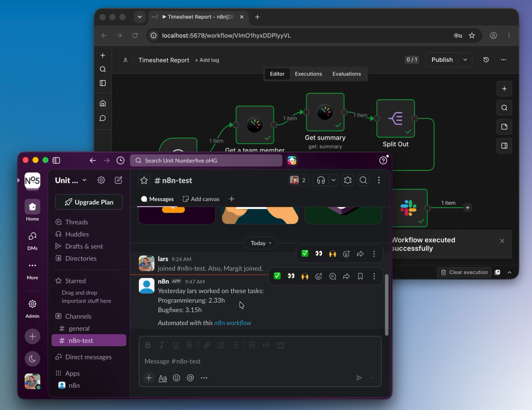Toggle Slack sidebar layout icon

[56, 160]
